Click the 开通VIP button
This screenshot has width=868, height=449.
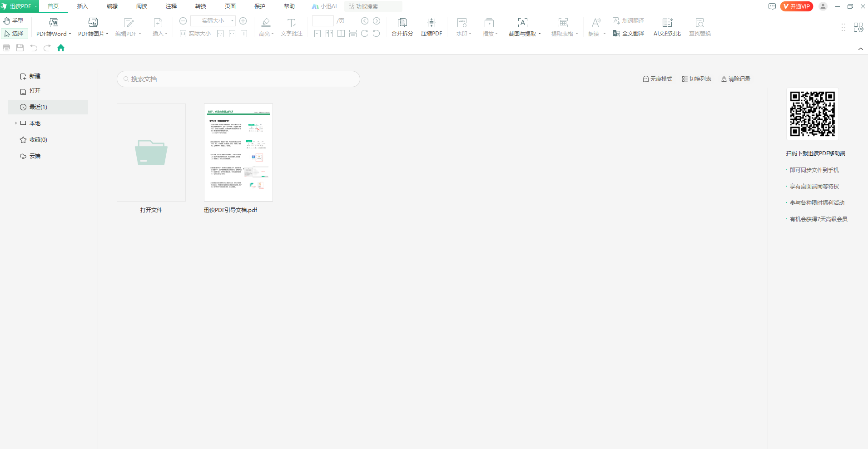click(796, 6)
